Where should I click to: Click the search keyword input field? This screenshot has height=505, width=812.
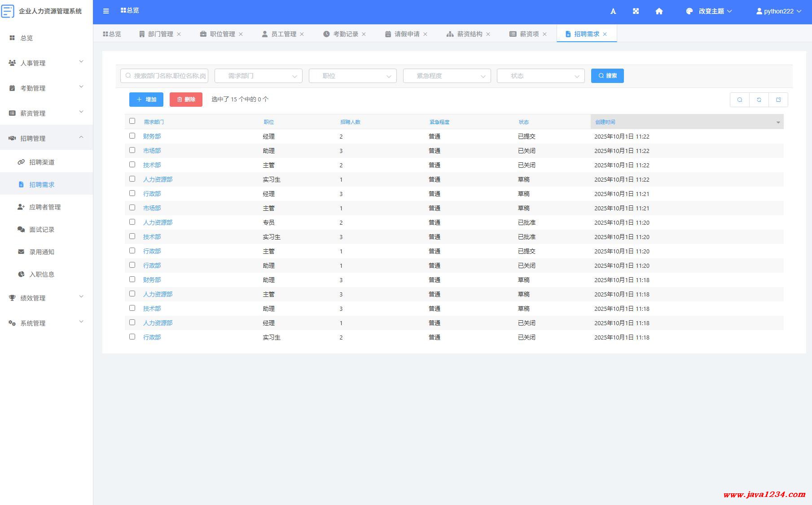click(x=164, y=76)
